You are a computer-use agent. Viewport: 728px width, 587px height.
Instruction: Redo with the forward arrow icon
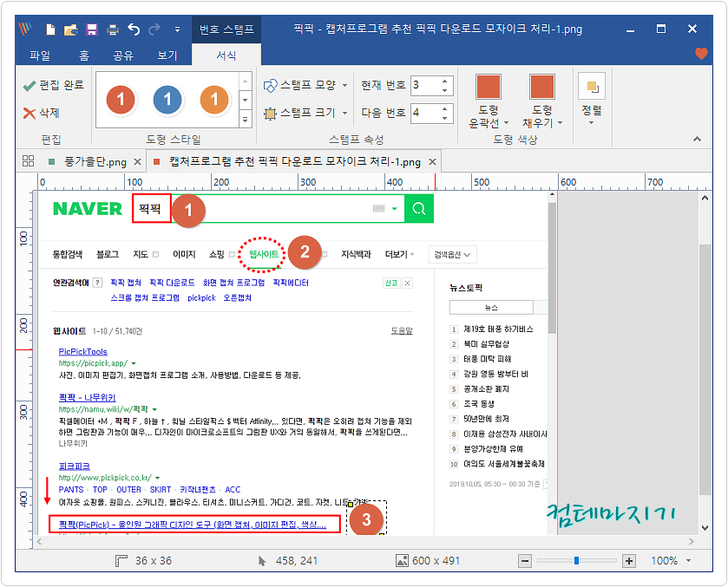[x=154, y=29]
